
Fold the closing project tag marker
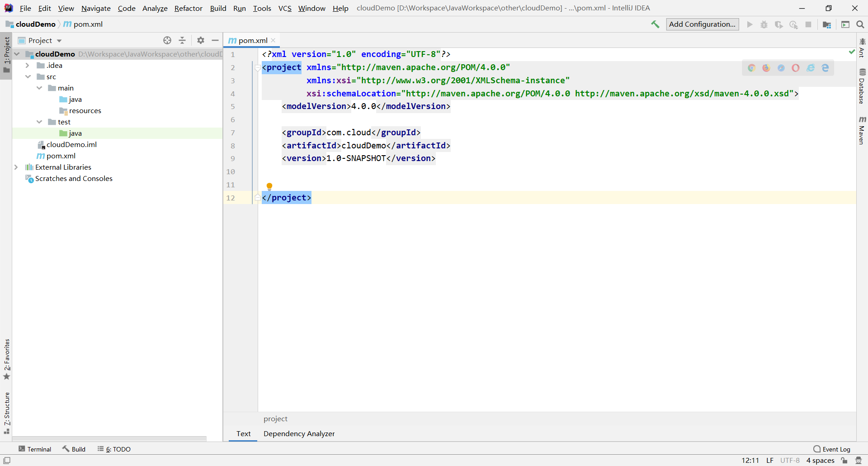click(x=258, y=197)
